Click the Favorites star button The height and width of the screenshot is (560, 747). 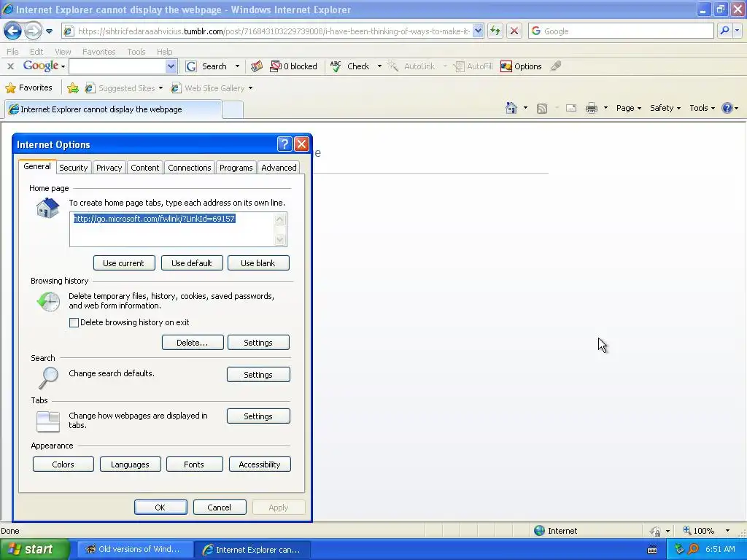coord(28,87)
